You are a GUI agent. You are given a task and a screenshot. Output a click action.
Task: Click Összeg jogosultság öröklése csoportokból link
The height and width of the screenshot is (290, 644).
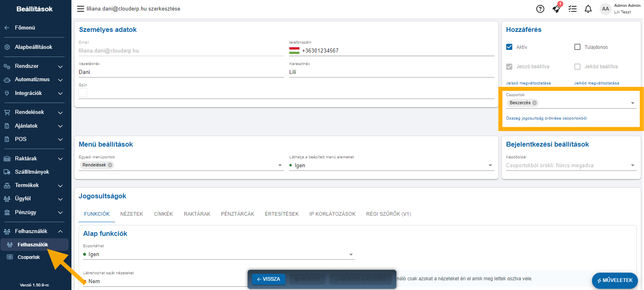[x=546, y=118]
